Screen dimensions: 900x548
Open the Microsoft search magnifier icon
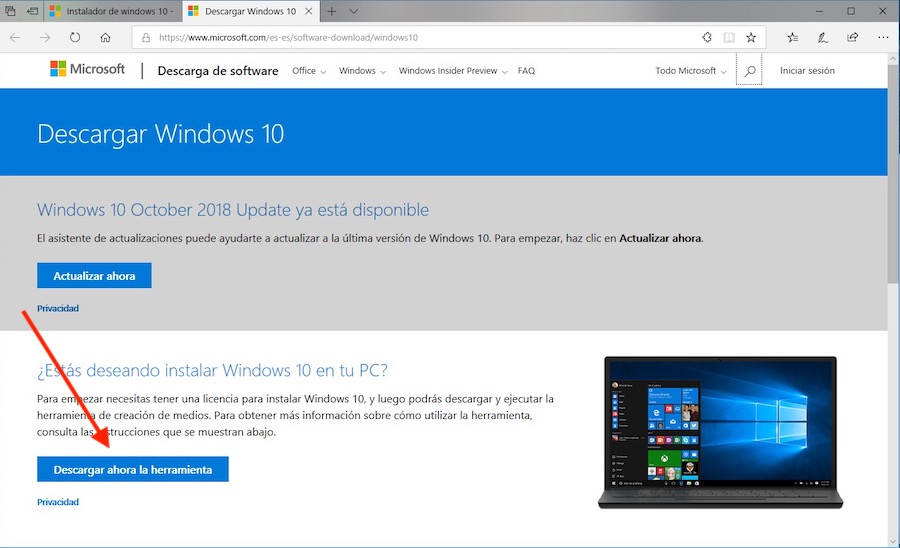[749, 71]
